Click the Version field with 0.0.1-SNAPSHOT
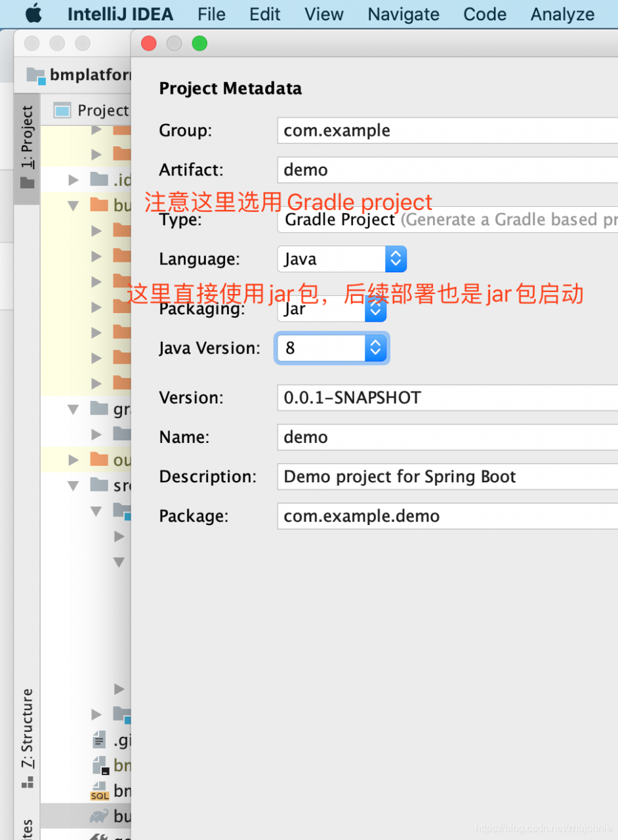The height and width of the screenshot is (840, 618). [x=447, y=398]
